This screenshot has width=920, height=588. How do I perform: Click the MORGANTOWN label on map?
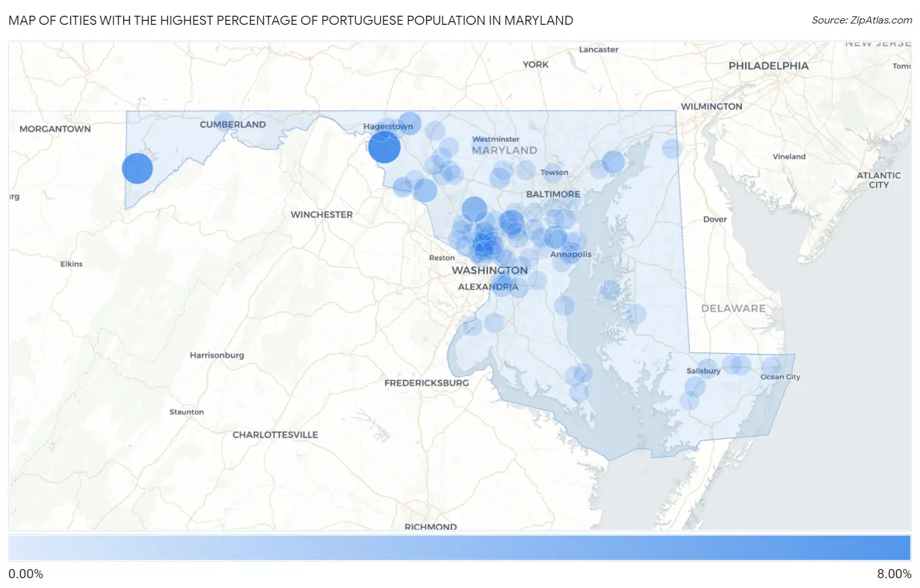[x=55, y=129]
